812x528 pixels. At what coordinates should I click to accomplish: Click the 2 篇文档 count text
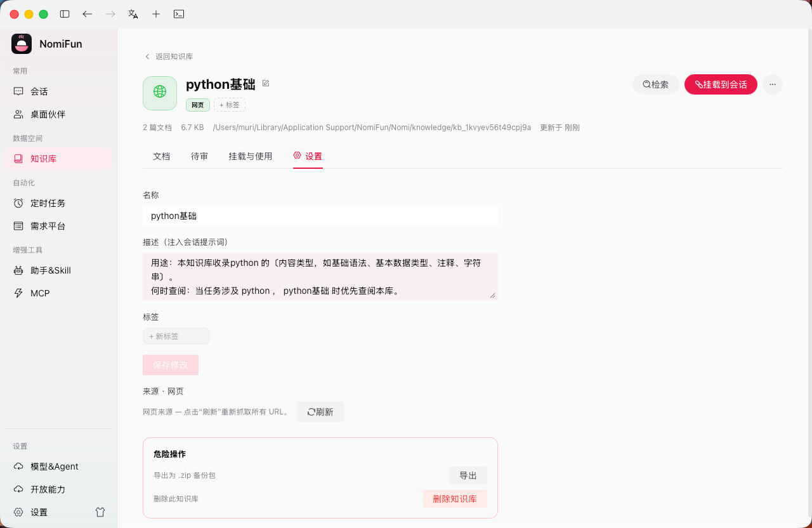coord(157,128)
